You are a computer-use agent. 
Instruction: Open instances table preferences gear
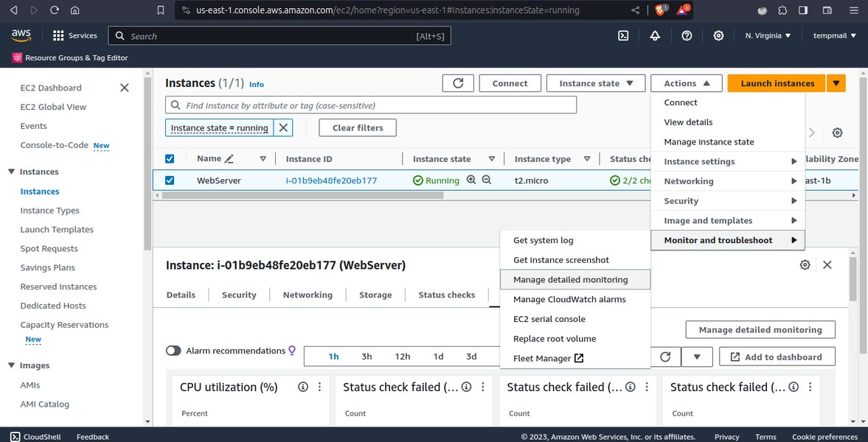[838, 133]
